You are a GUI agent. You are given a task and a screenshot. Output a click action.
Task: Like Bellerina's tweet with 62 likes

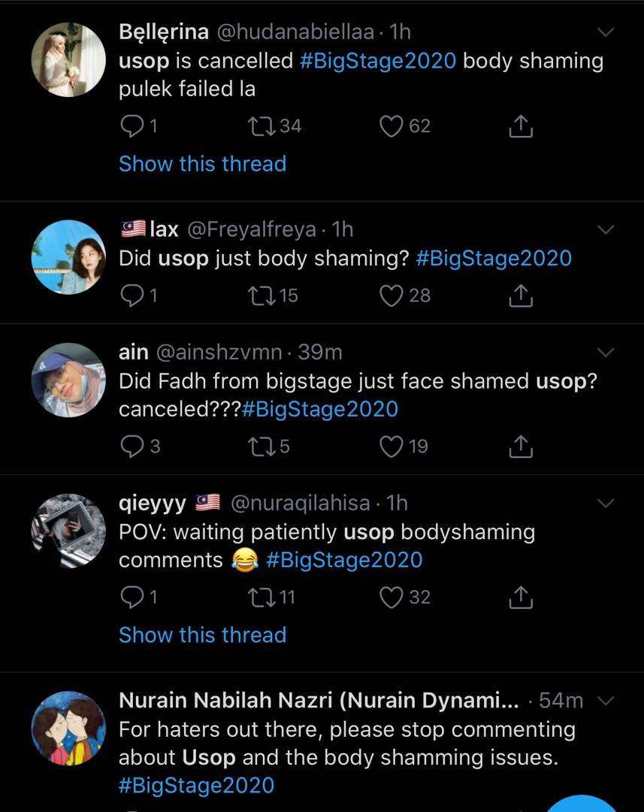392,126
